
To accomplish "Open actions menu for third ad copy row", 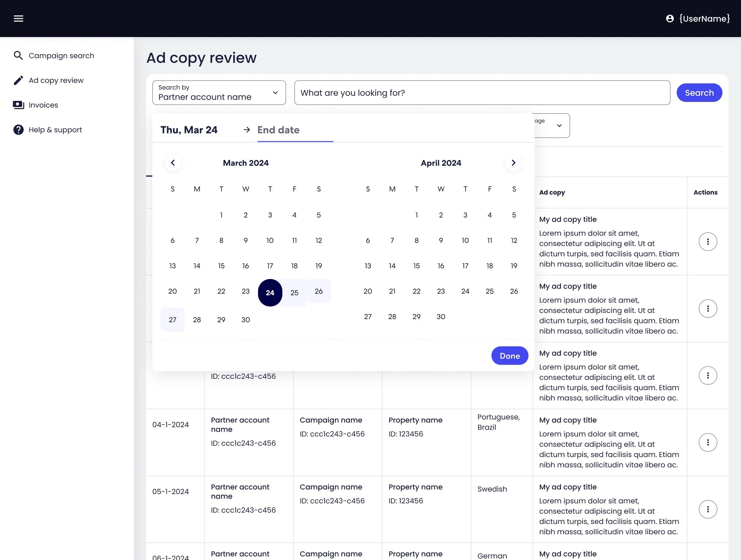I will 708,375.
